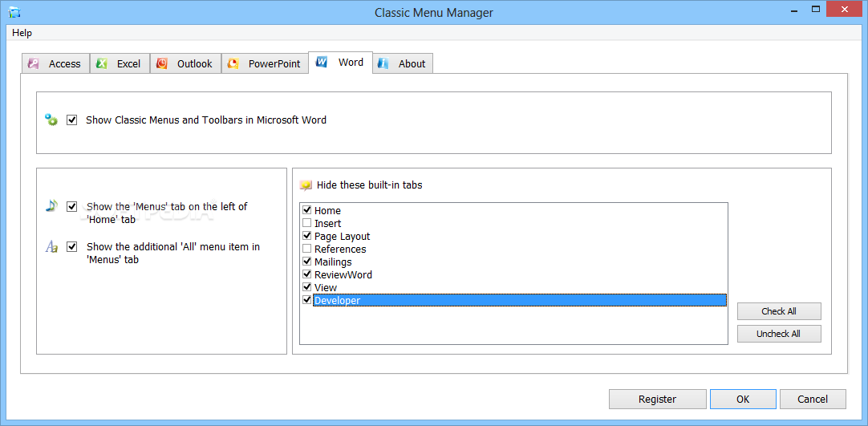This screenshot has height=426, width=868.
Task: Click the Word tab icon
Action: 322,62
